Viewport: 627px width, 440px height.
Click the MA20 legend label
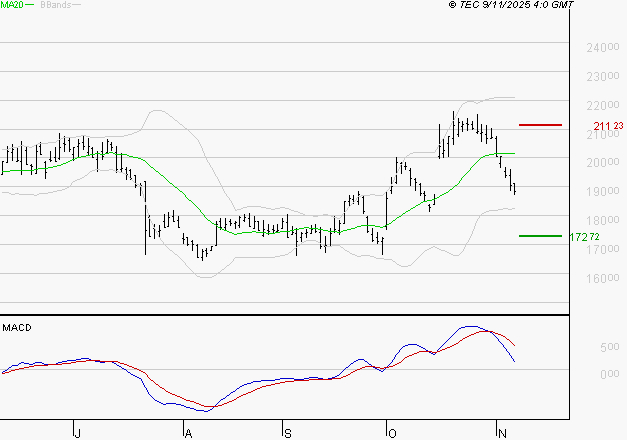(x=12, y=5)
